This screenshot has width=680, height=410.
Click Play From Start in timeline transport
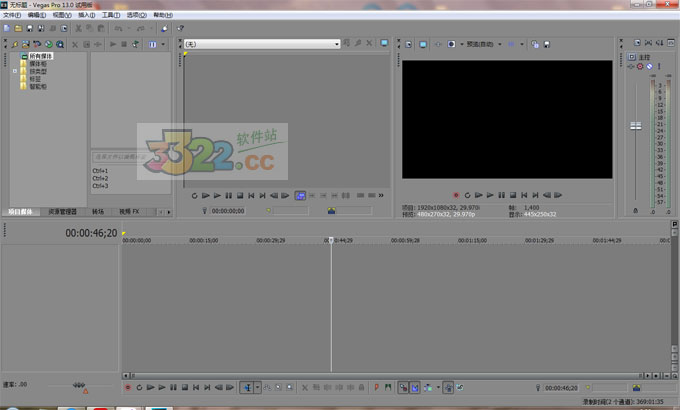pos(150,387)
